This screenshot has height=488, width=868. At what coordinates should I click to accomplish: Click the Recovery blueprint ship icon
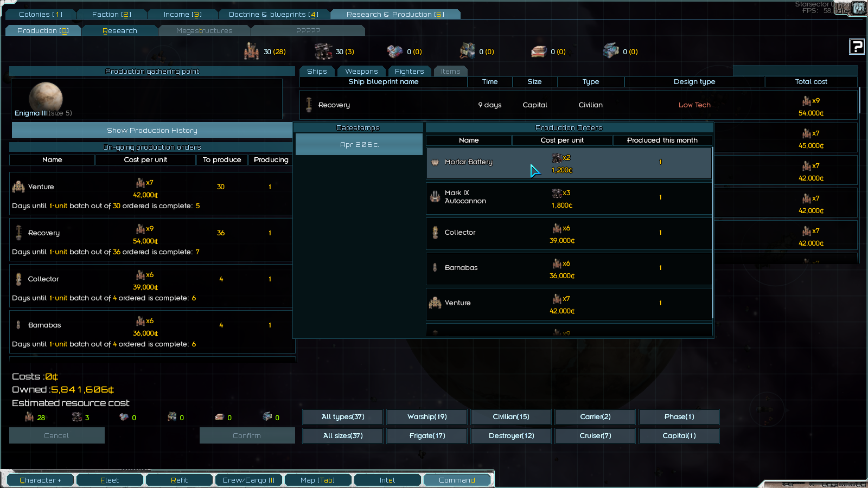(x=309, y=105)
